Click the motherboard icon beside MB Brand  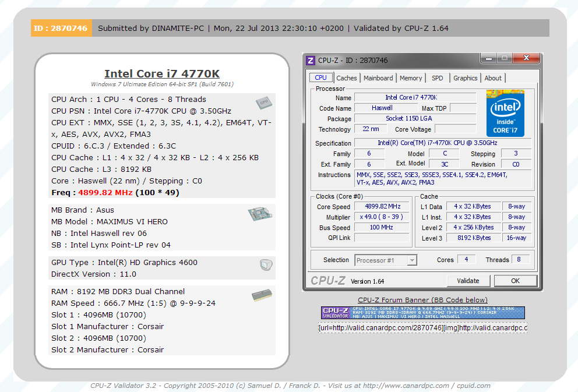point(260,214)
